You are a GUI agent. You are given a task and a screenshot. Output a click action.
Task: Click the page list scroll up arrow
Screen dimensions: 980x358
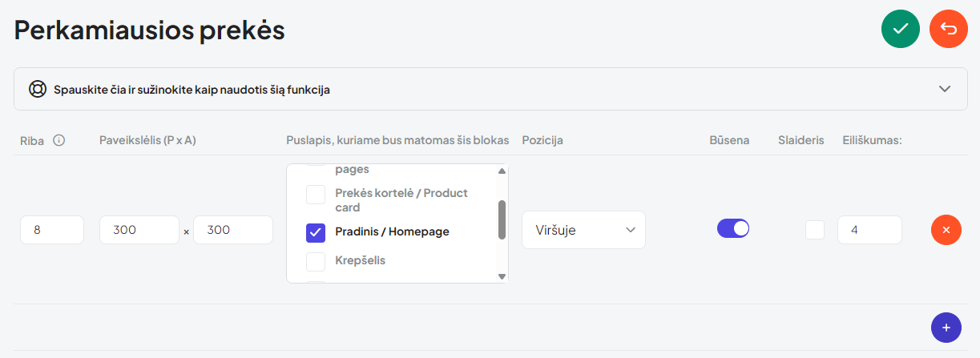(502, 171)
